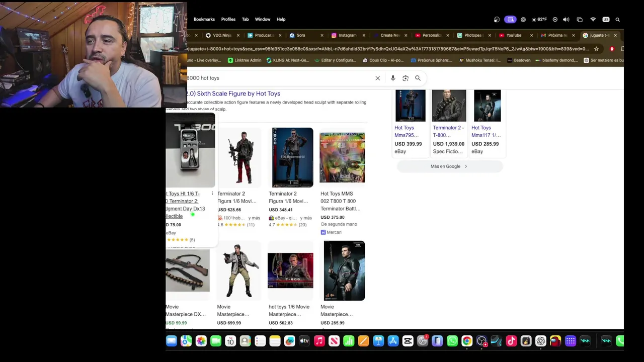The height and width of the screenshot is (362, 644).
Task: Click the Google search input field
Action: pos(279,78)
